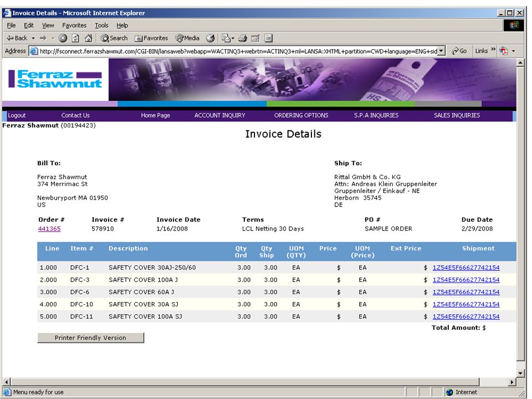Click the Mail toolbar icon
This screenshot has height=399, width=532.
pyautogui.click(x=226, y=38)
